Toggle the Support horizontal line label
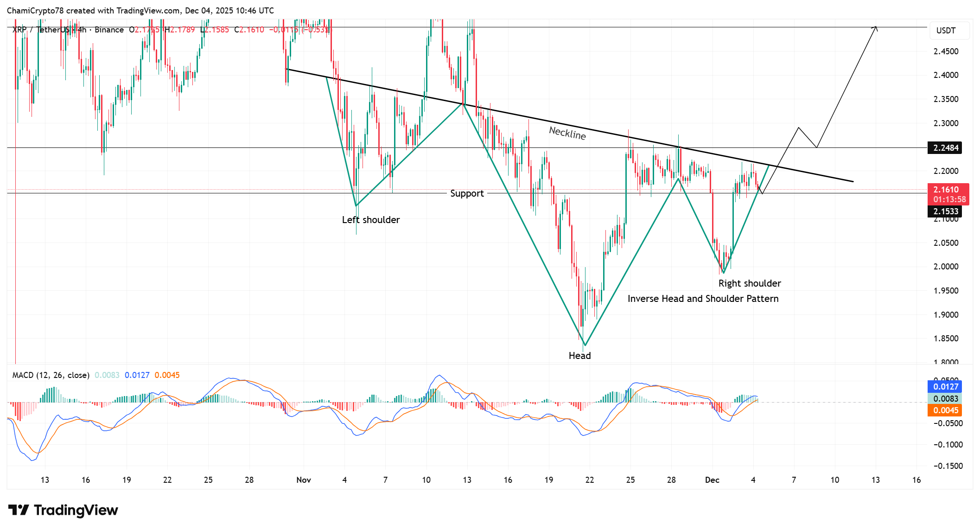This screenshot has width=980, height=531. click(467, 193)
